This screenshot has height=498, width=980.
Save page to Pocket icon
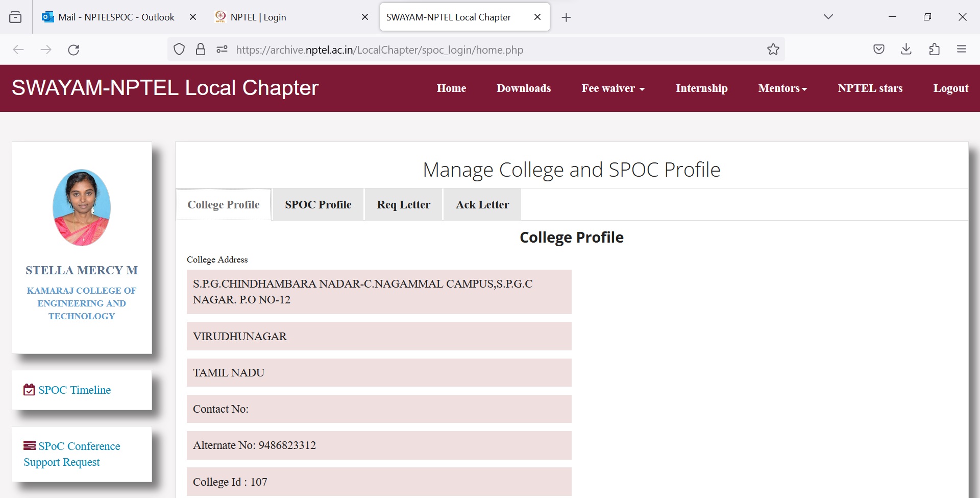click(878, 50)
